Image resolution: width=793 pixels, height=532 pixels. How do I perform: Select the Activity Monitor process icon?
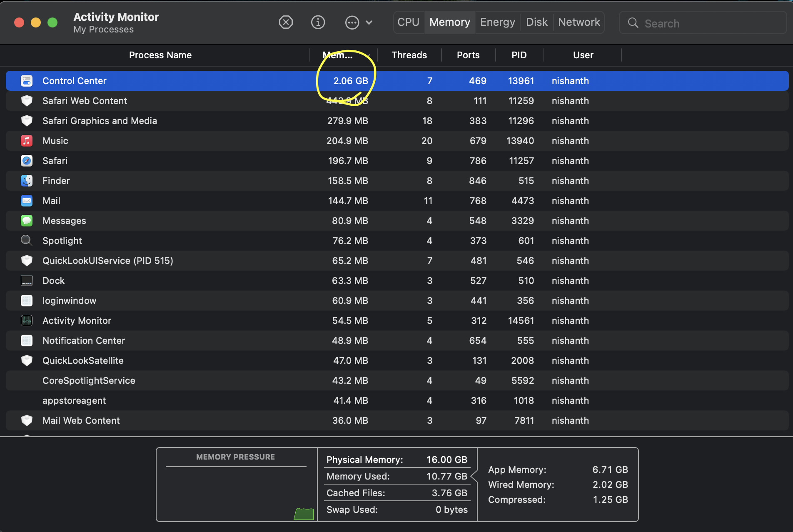point(27,321)
